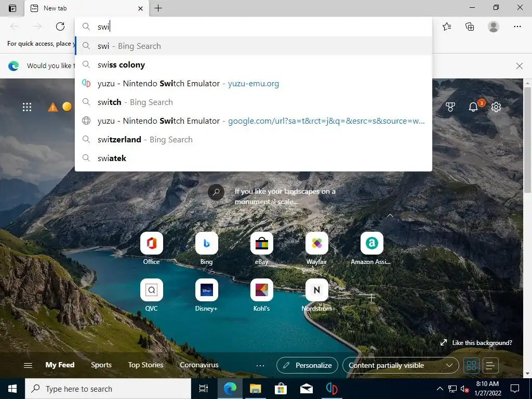The image size is (532, 399).
Task: Click the address bar text field
Action: 254,27
